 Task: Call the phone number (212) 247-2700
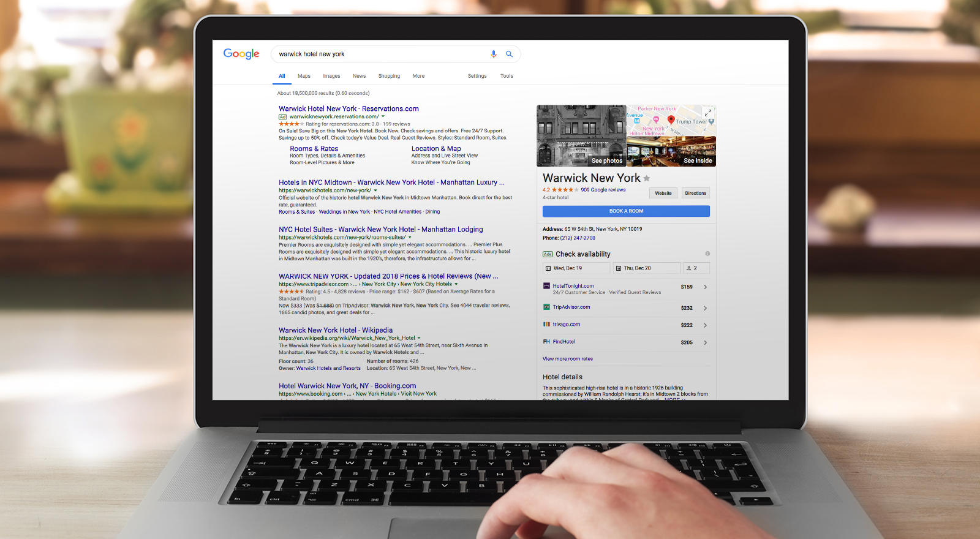point(578,238)
